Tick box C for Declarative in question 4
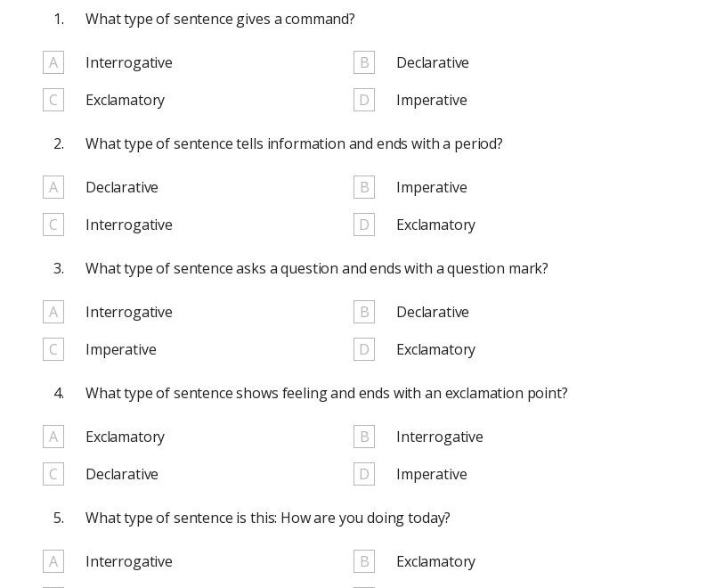The image size is (707, 588). coord(53,474)
